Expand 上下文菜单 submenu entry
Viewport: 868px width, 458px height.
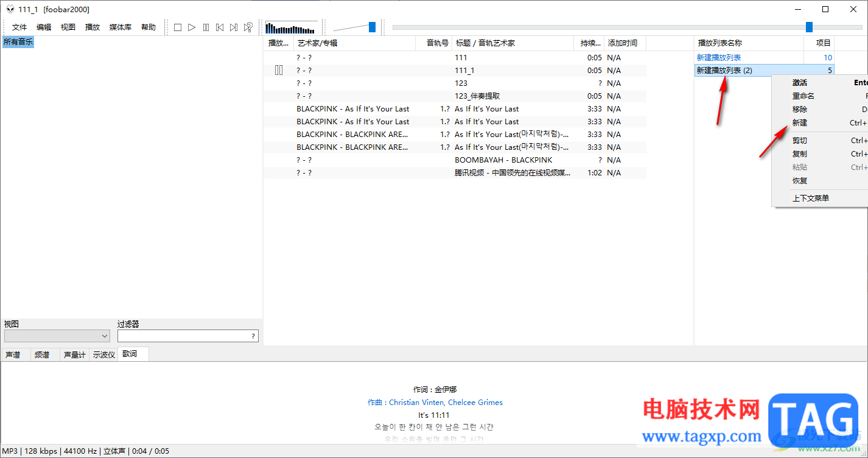(820, 199)
